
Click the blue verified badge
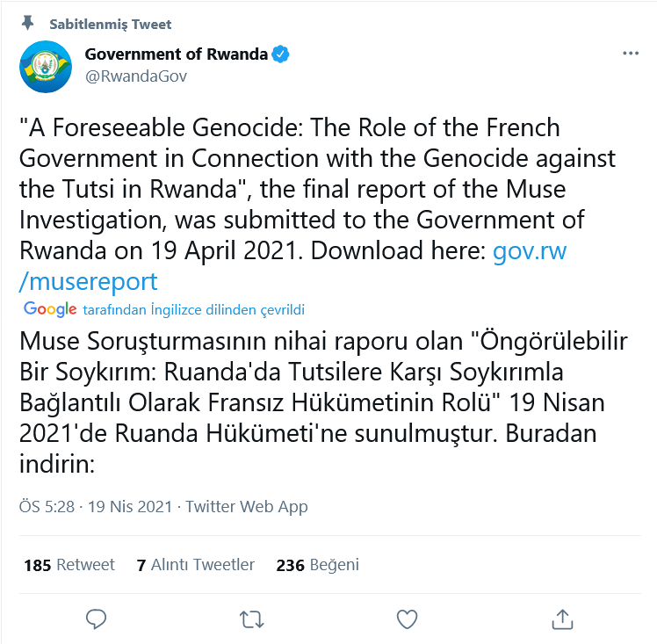280,54
